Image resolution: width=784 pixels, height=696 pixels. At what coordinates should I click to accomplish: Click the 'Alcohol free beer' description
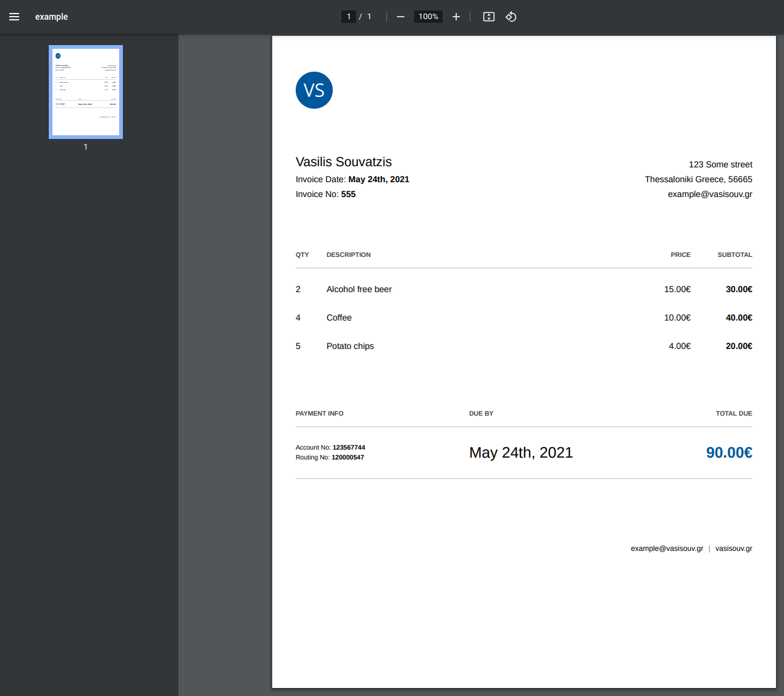[359, 289]
